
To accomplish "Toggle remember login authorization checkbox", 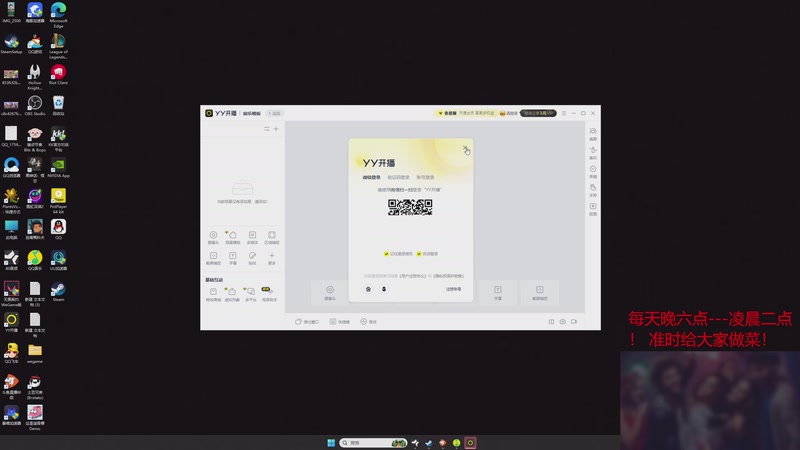I will click(x=386, y=254).
